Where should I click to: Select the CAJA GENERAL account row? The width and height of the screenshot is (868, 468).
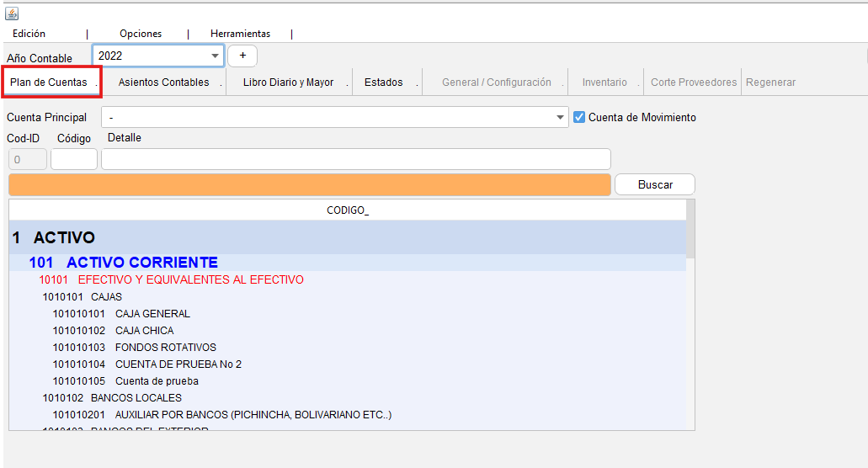point(152,314)
